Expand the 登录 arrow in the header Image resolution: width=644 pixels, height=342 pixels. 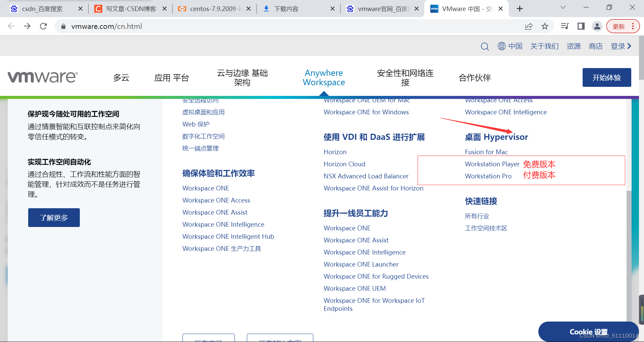point(629,46)
